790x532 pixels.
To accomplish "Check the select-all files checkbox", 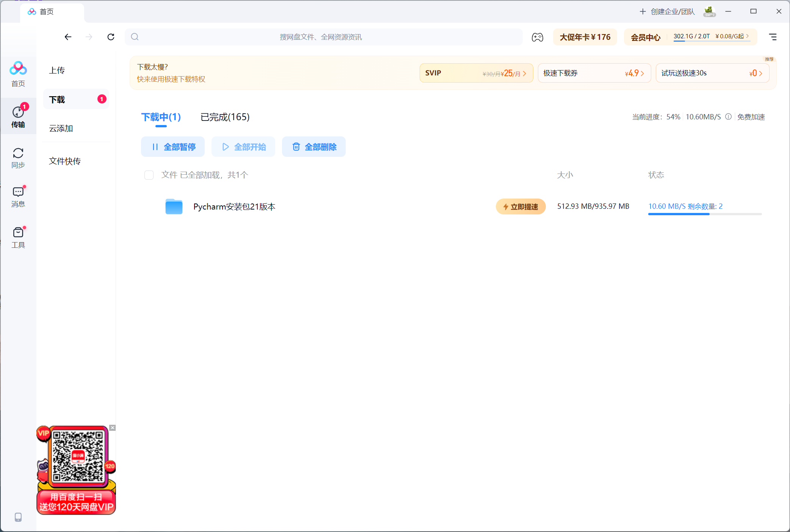I will click(149, 175).
